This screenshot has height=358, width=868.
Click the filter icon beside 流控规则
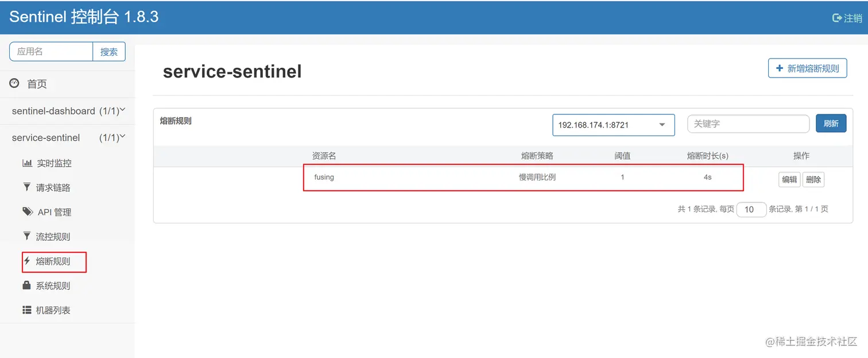coord(26,236)
